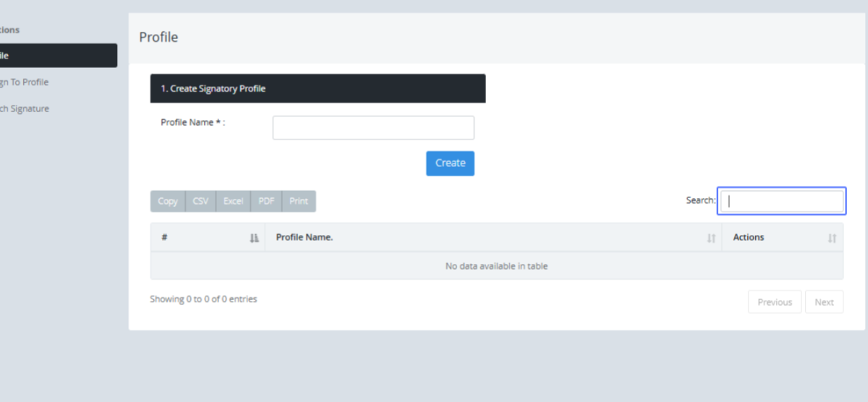This screenshot has width=868, height=402.
Task: Select the No data available table row
Action: pyautogui.click(x=496, y=266)
